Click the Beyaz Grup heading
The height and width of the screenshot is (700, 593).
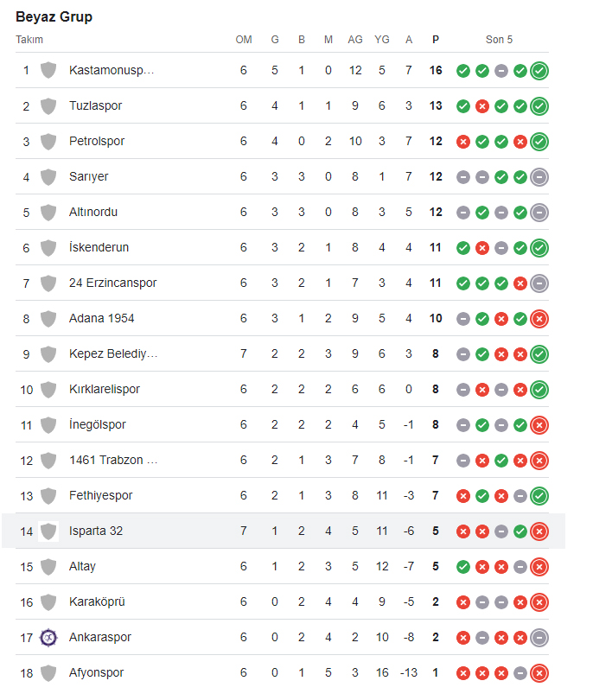tap(54, 17)
